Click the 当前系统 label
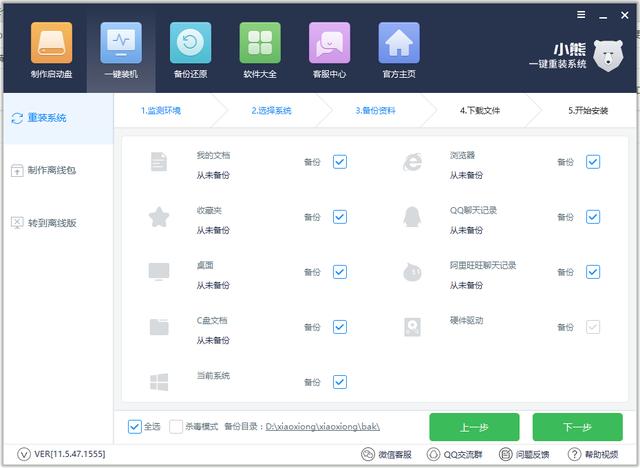Viewport: 640px width, 468px height. coord(213,375)
